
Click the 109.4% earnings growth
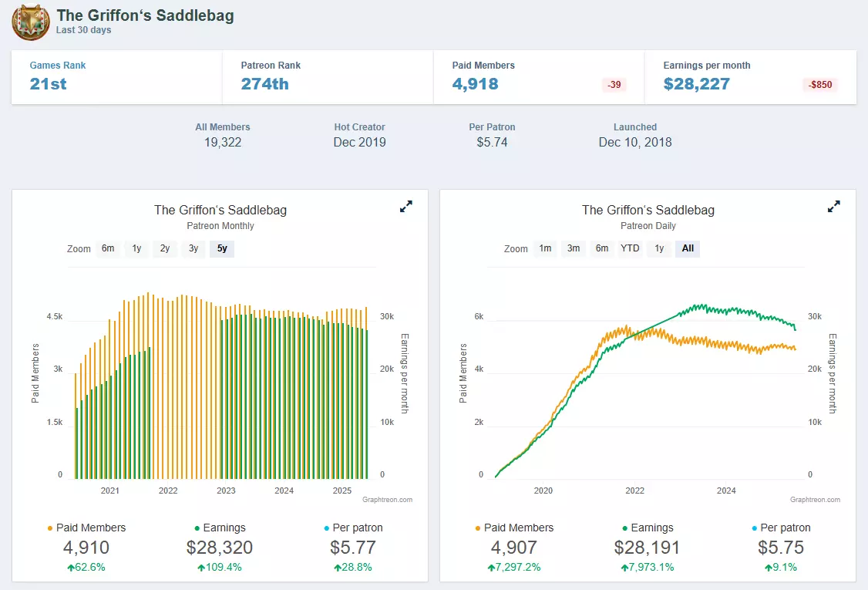(x=220, y=568)
